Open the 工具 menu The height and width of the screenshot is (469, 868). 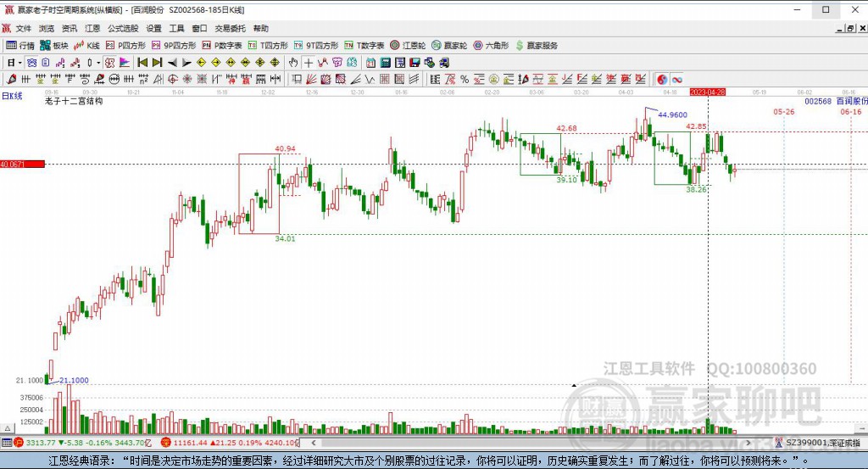[x=176, y=28]
